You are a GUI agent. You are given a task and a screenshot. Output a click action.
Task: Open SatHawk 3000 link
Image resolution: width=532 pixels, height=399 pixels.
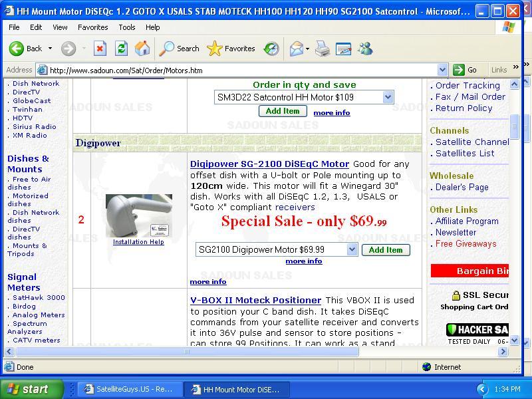(39, 297)
